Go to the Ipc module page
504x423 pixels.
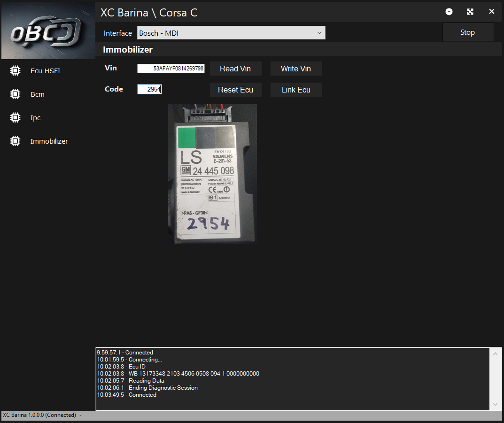(36, 118)
